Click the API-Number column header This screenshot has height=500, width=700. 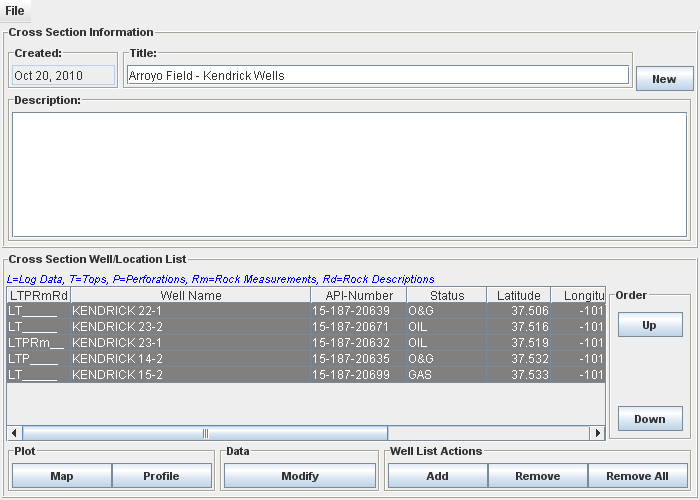click(359, 296)
